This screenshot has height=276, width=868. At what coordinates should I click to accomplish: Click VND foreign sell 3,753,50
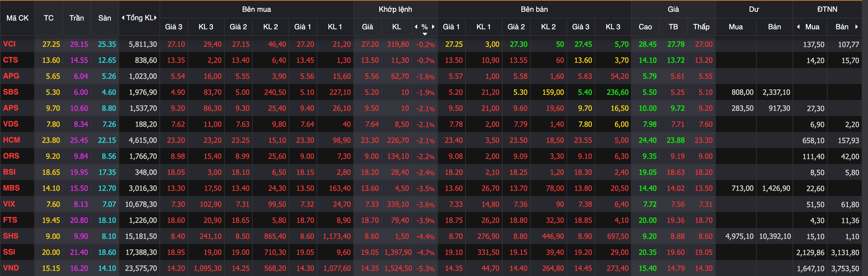coord(845,268)
